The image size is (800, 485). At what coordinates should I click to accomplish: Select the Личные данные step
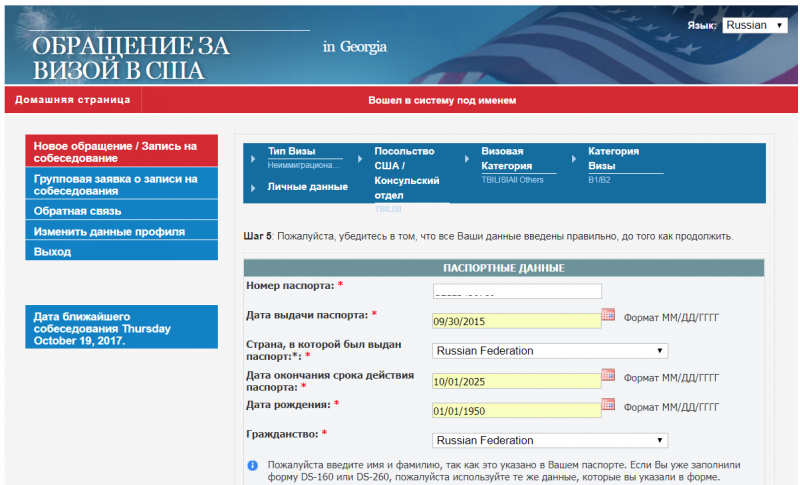308,187
